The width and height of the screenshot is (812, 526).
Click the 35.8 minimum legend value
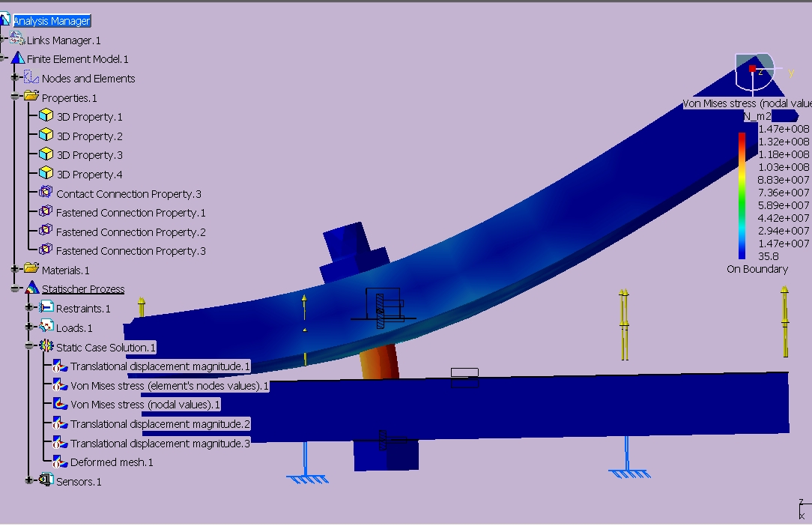(x=769, y=256)
